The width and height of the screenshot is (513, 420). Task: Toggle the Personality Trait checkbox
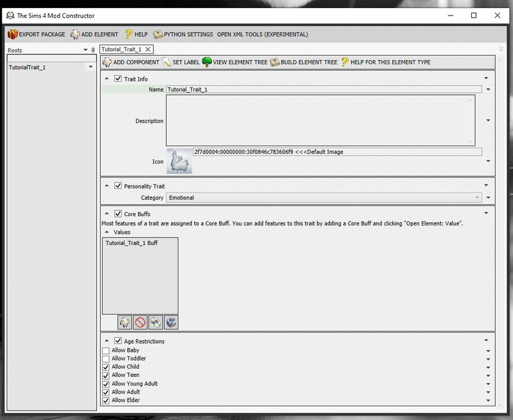118,186
